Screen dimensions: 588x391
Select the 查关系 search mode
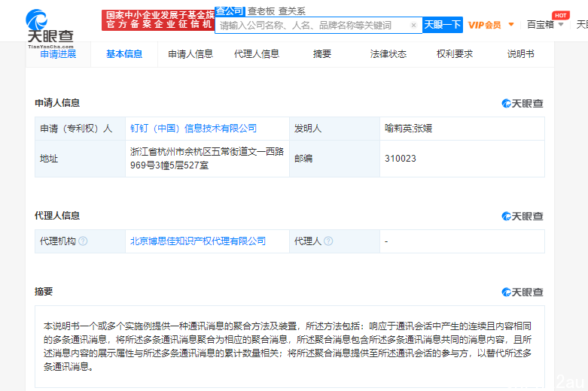coord(292,11)
